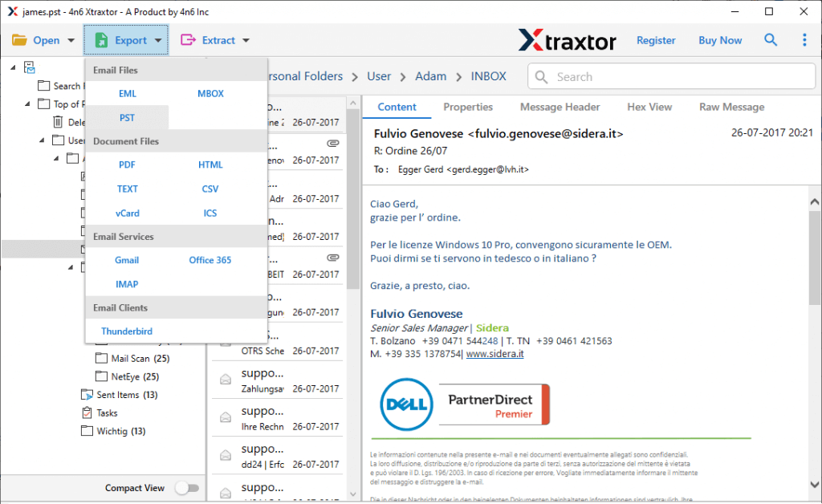This screenshot has height=504, width=822.
Task: Click the Buy Now link
Action: 719,39
